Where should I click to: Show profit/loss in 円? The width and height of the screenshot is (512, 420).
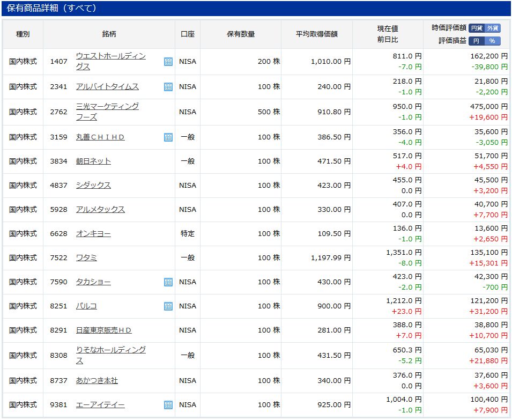[477, 41]
